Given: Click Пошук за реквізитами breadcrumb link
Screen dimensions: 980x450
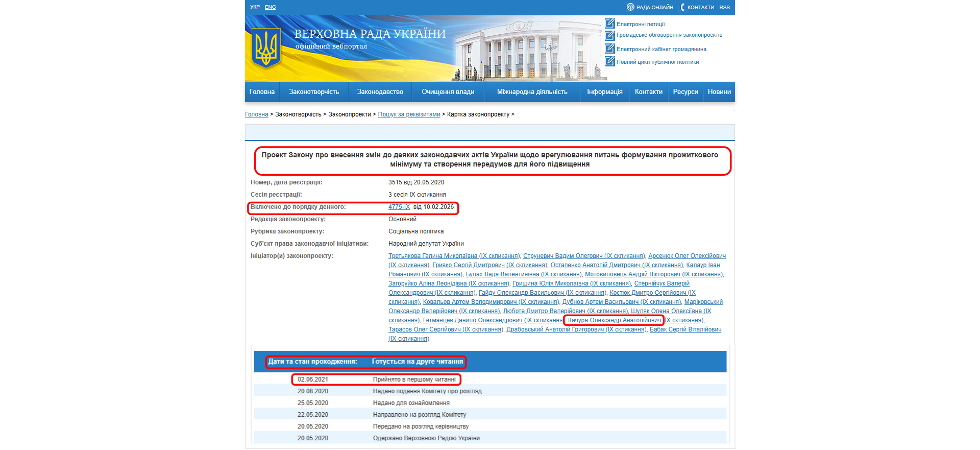Looking at the screenshot, I should pyautogui.click(x=409, y=114).
